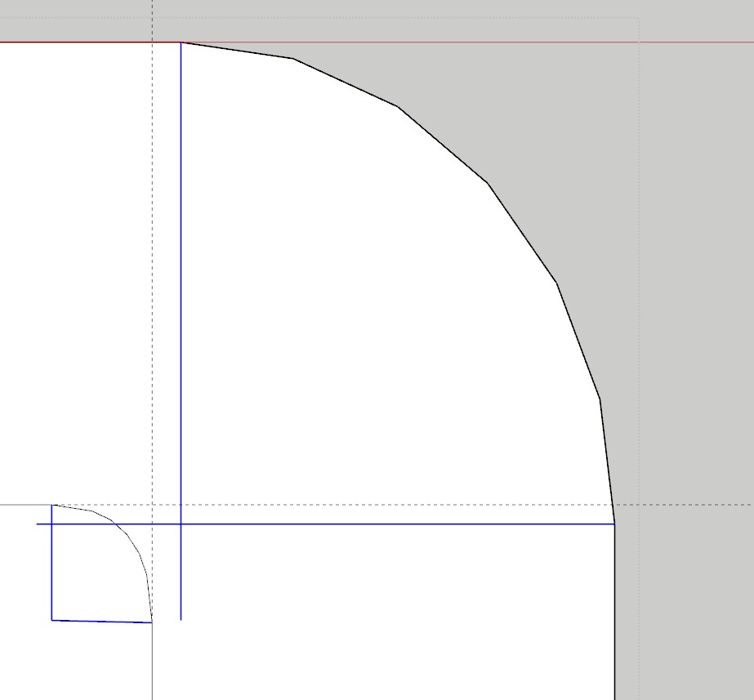Select the black vertical edge at bottom right

(614, 613)
